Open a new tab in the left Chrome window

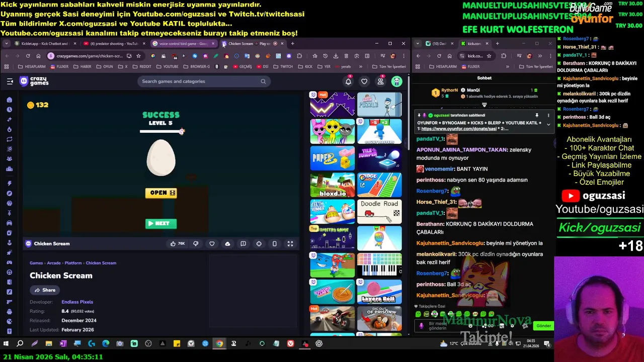click(293, 44)
